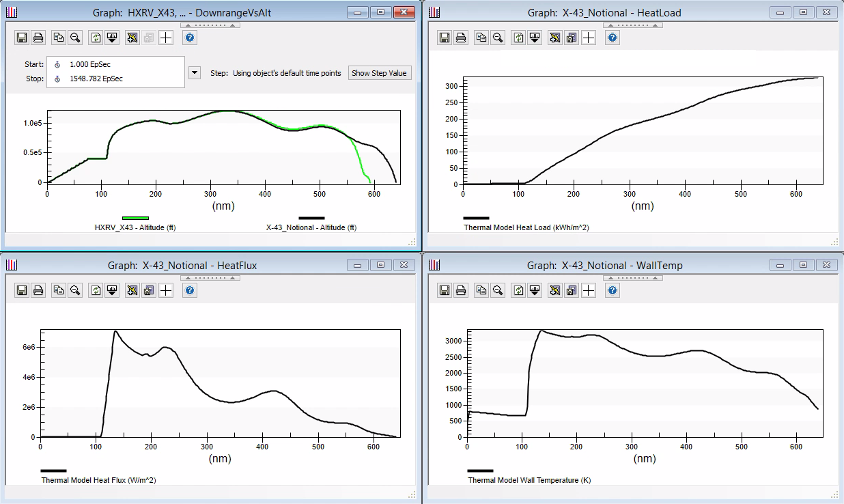The width and height of the screenshot is (844, 504).
Task: Open DownrangeVsAlt window system menu icon
Action: [12, 12]
